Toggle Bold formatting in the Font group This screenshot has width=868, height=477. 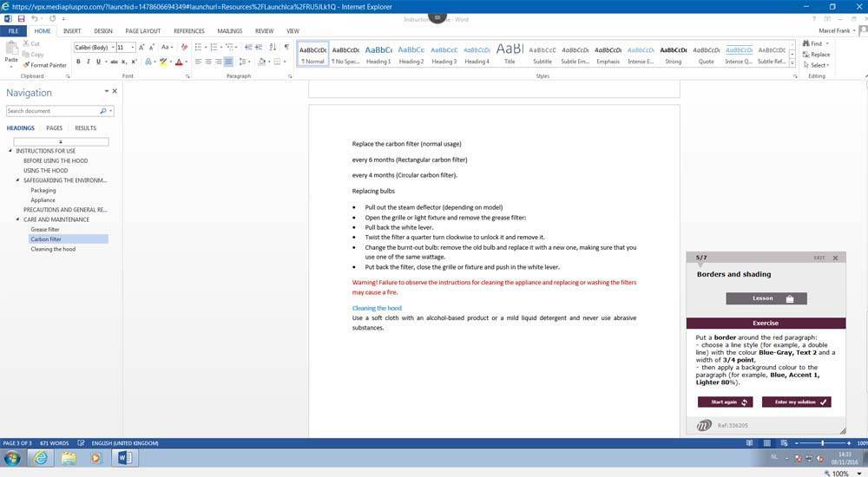click(x=78, y=62)
